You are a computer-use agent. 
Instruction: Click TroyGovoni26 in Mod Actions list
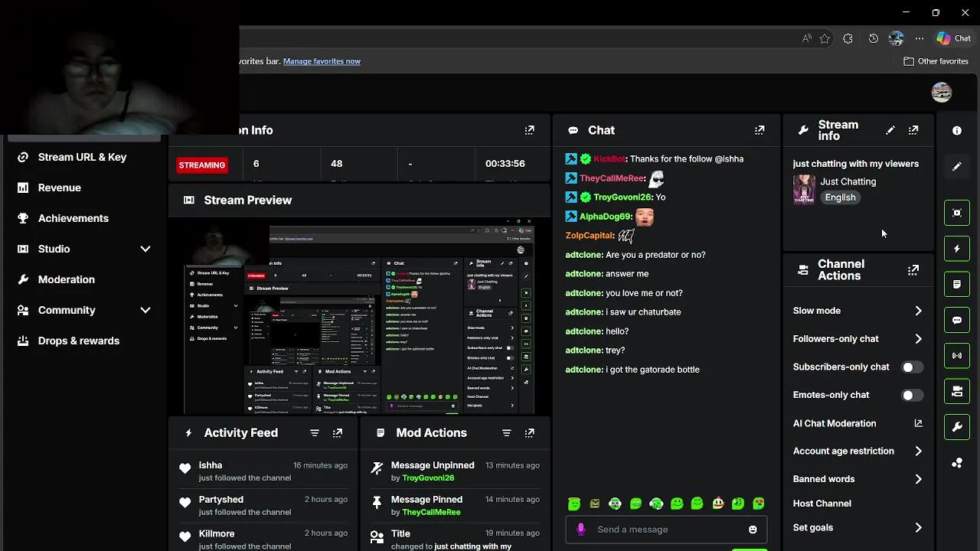coord(428,478)
